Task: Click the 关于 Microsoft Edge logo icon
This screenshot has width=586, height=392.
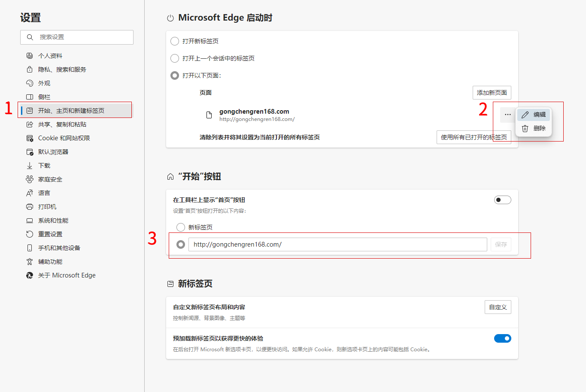Action: (30, 275)
